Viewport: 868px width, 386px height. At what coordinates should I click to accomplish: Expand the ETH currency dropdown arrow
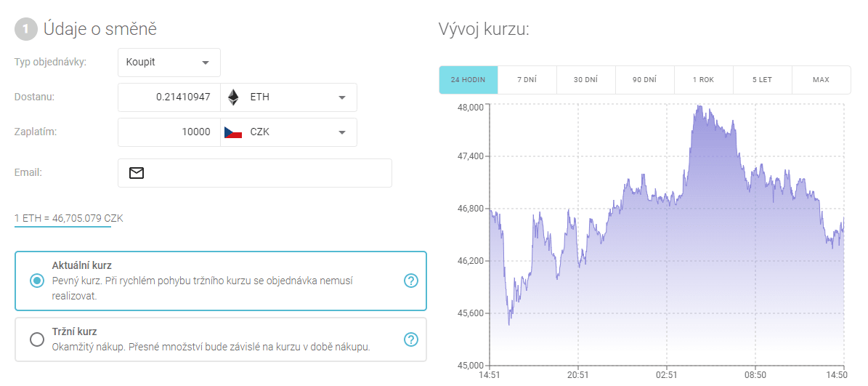[x=341, y=97]
